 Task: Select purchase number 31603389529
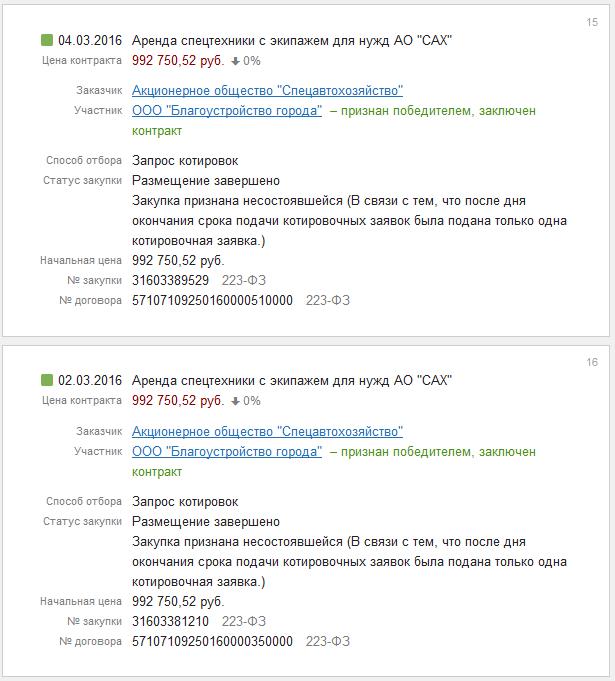pos(171,280)
